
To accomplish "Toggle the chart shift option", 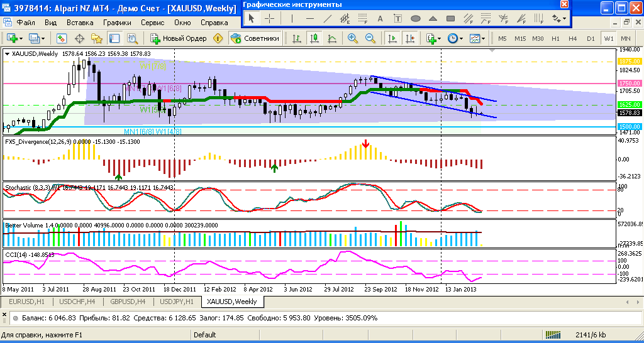I will coord(409,38).
